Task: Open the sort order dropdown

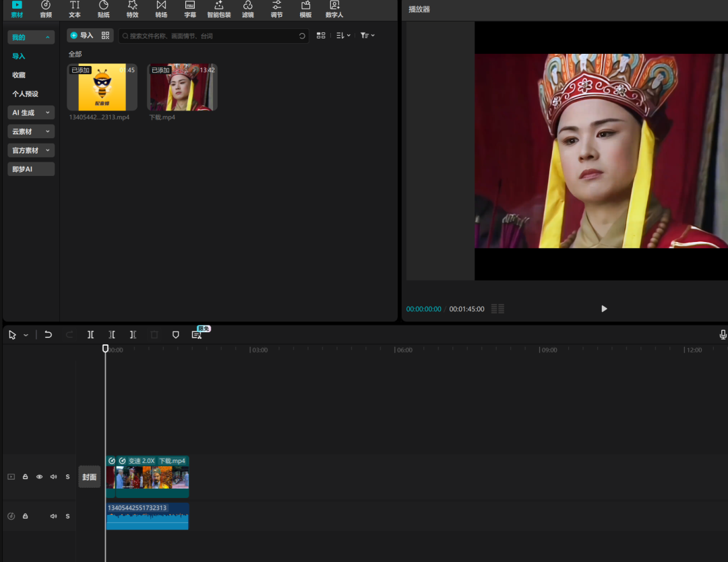Action: [343, 36]
